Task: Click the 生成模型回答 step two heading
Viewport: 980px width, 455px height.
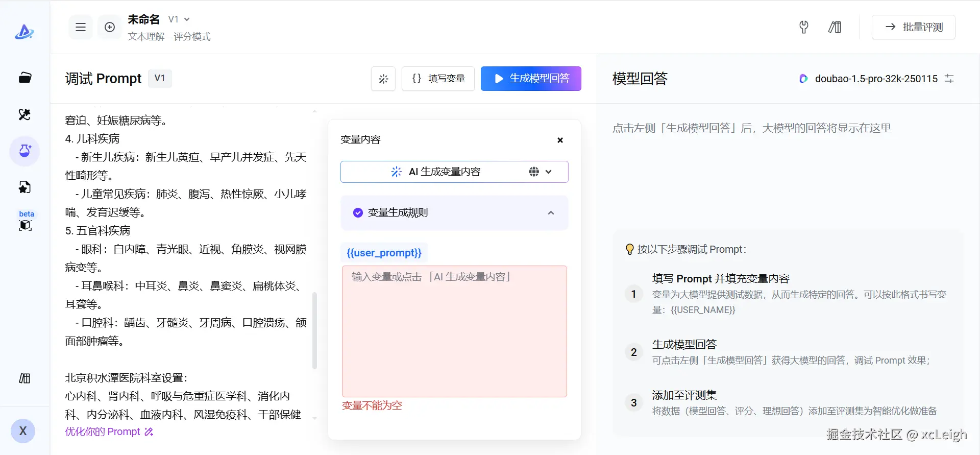Action: [x=684, y=345]
